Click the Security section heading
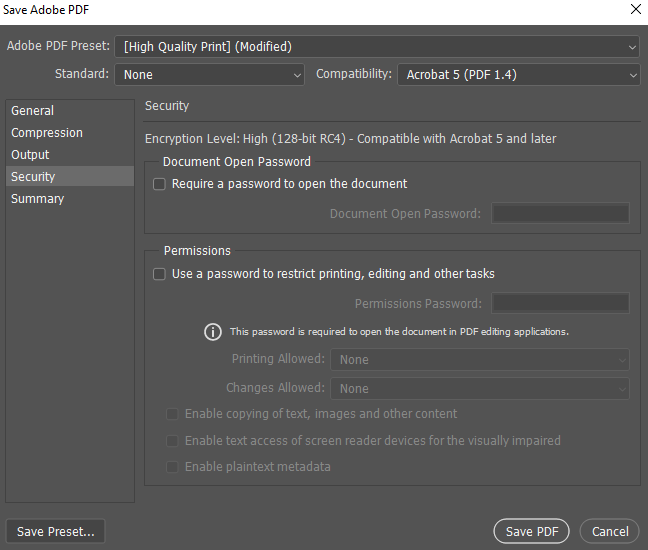 (167, 106)
